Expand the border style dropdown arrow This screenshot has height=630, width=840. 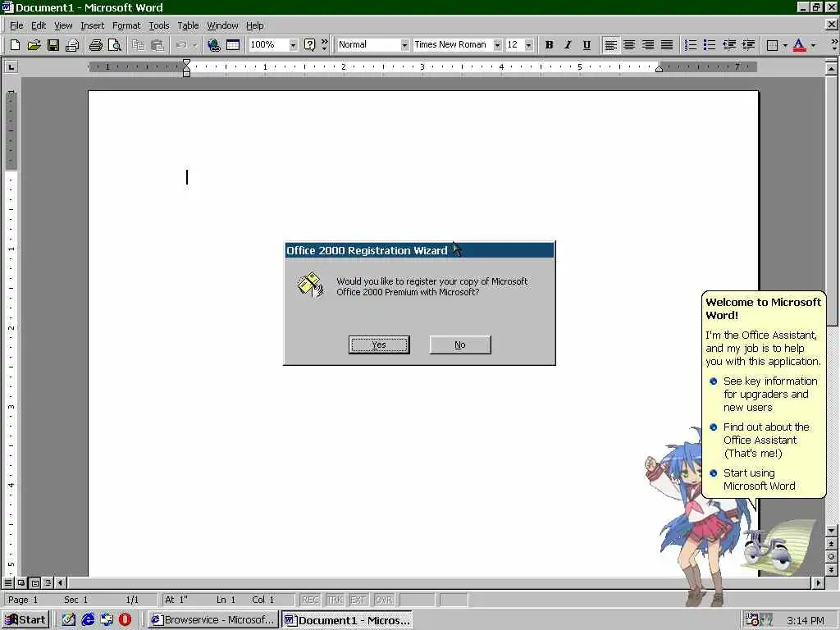click(x=785, y=45)
